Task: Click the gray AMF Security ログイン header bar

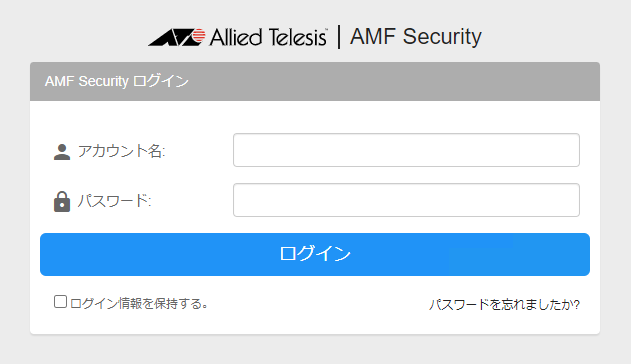Action: click(315, 81)
